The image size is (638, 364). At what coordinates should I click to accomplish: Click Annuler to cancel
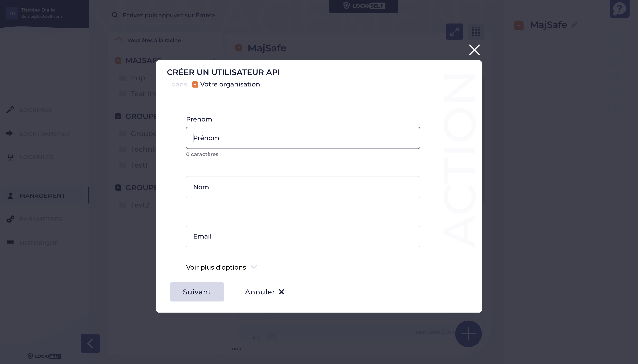pyautogui.click(x=265, y=292)
